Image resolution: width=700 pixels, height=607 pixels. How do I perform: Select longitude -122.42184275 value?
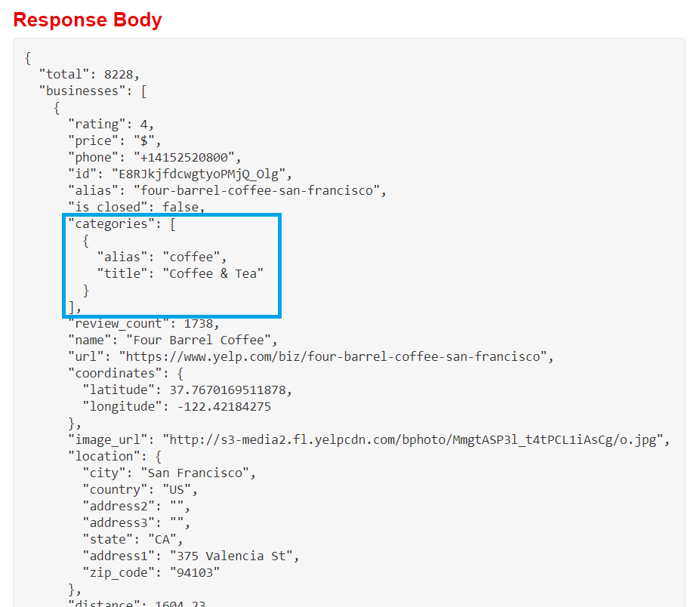pos(224,407)
